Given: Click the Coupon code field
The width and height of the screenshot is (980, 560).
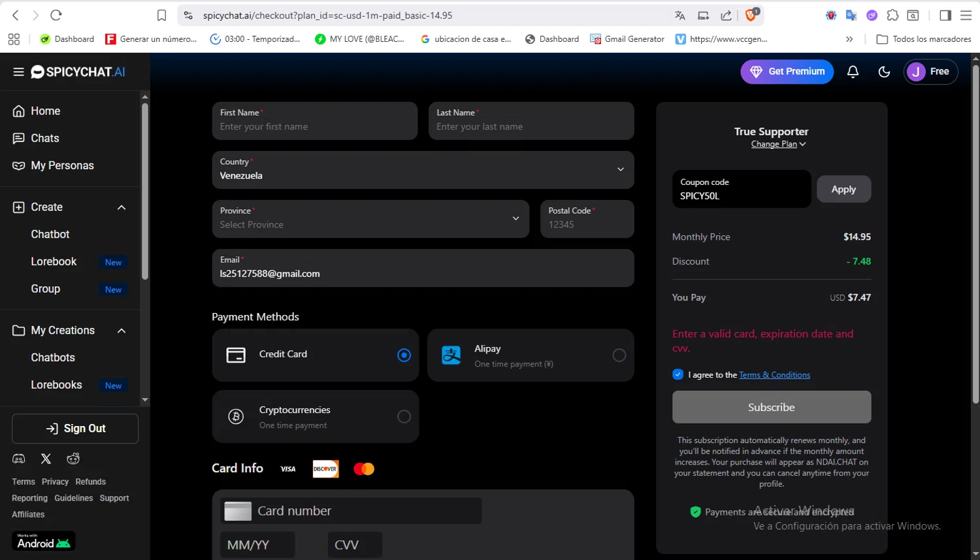Looking at the screenshot, I should pyautogui.click(x=742, y=189).
